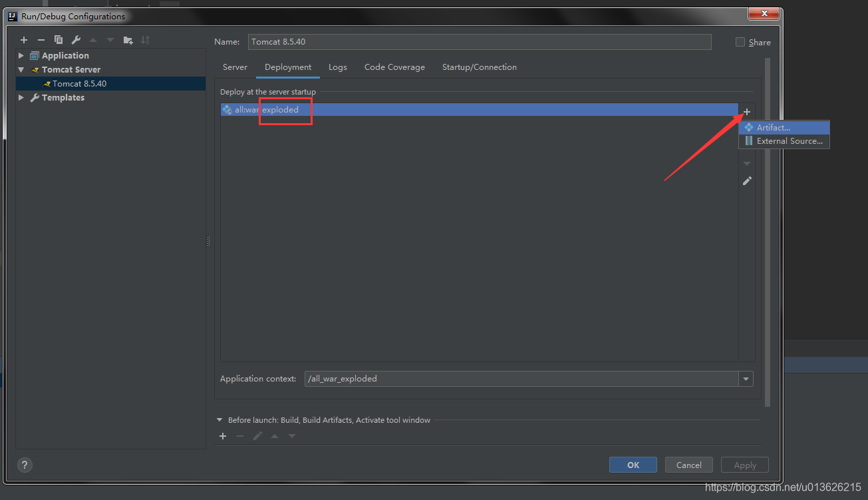Click the right panel vertical scrollbar
The image size is (868, 500).
pyautogui.click(x=768, y=232)
